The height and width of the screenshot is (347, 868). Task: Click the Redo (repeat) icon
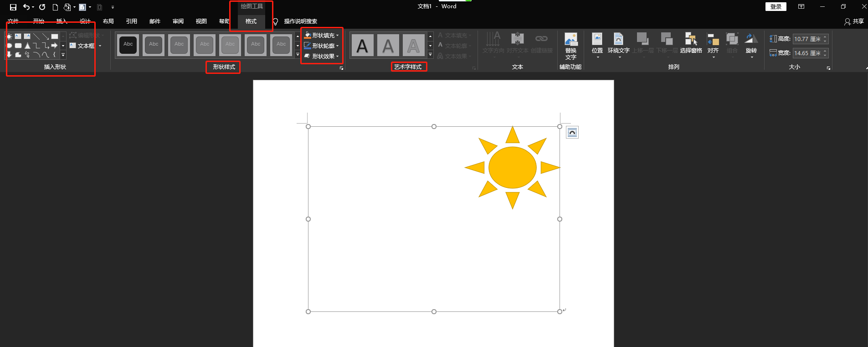(x=42, y=7)
